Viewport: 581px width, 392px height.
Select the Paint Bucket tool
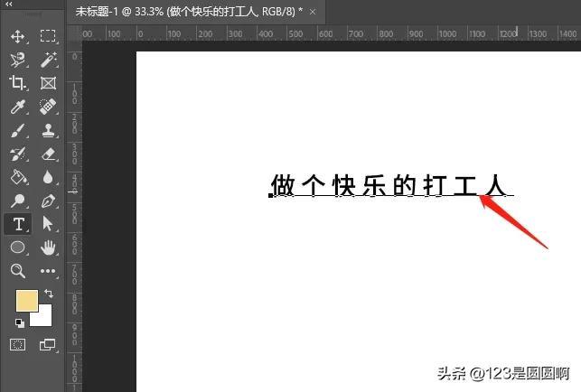[x=18, y=177]
